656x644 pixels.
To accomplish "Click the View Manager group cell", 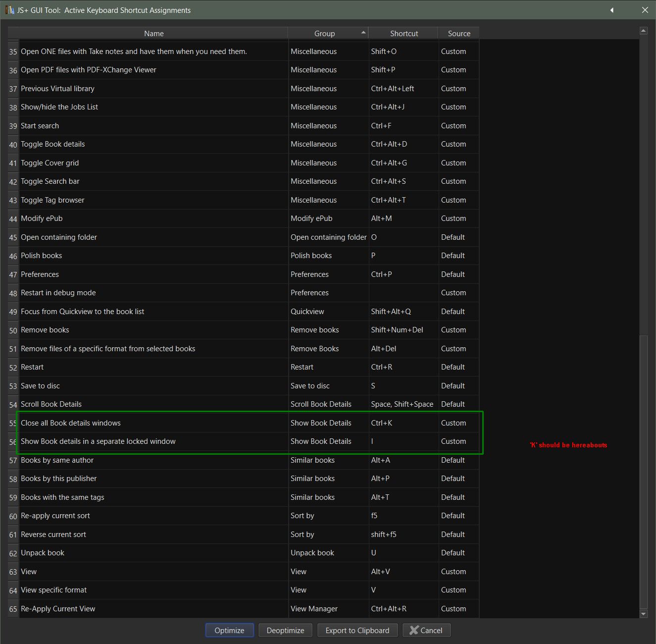I will point(328,609).
